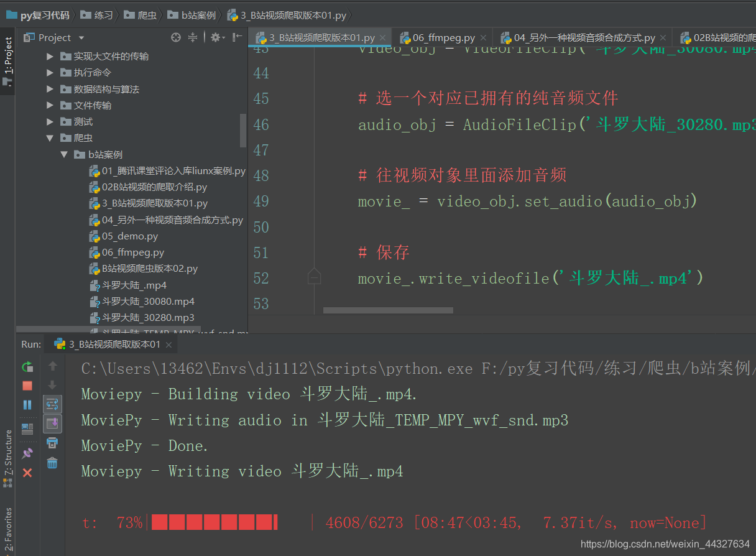Open the 7: Structure side tab
This screenshot has height=556, width=756.
[x=7, y=458]
